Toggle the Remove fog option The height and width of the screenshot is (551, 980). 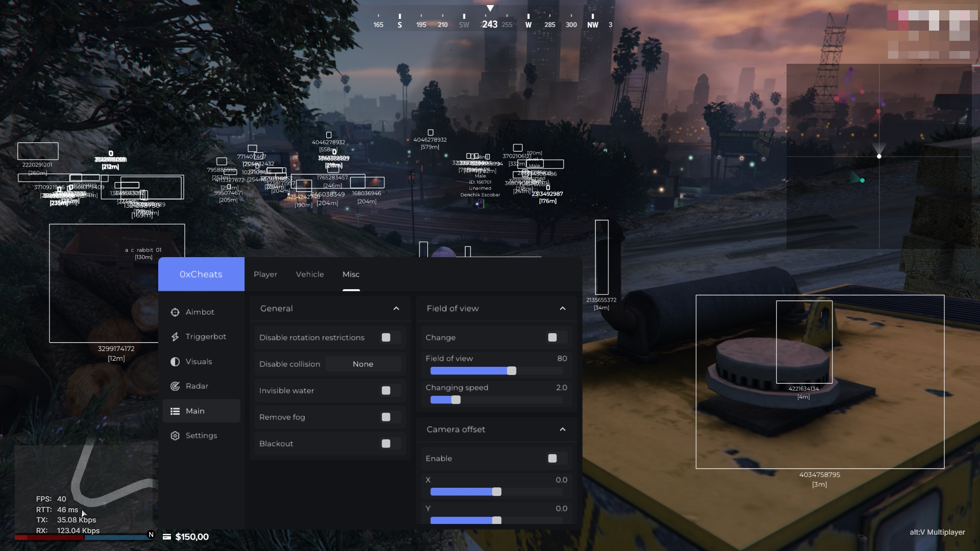387,416
